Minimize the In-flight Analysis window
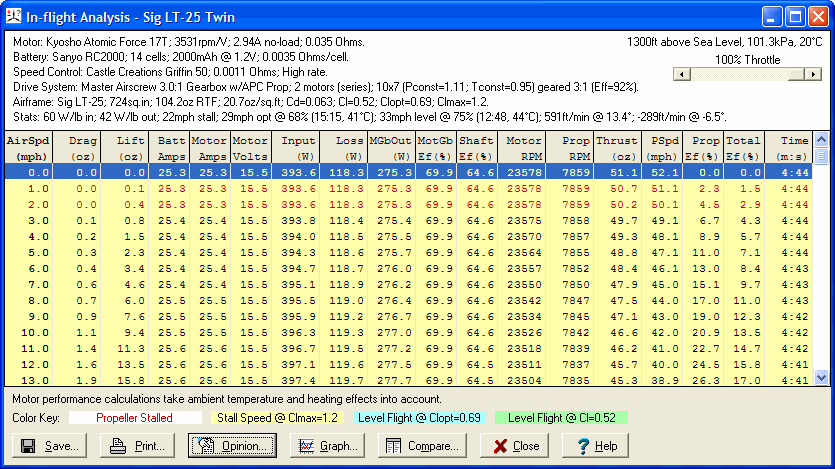 (772, 17)
